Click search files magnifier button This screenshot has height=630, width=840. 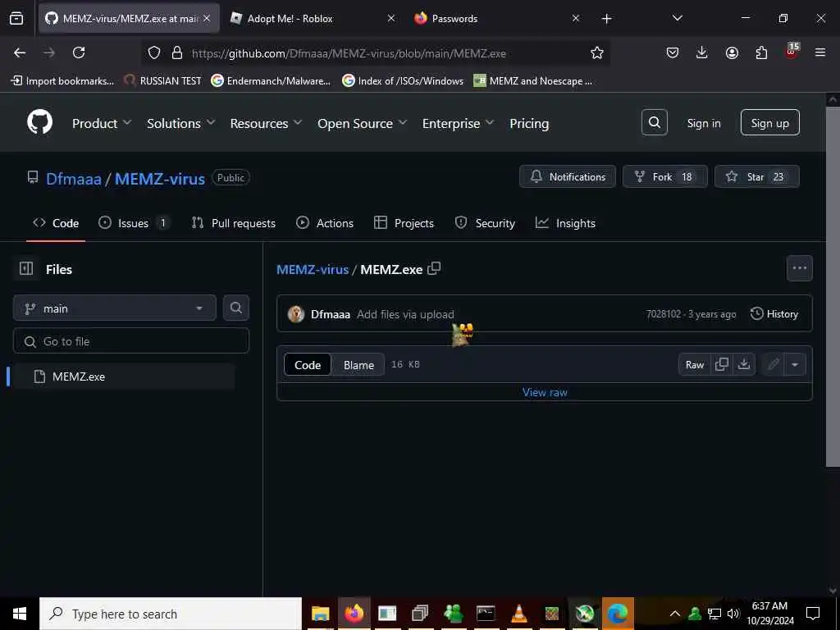pyautogui.click(x=235, y=308)
